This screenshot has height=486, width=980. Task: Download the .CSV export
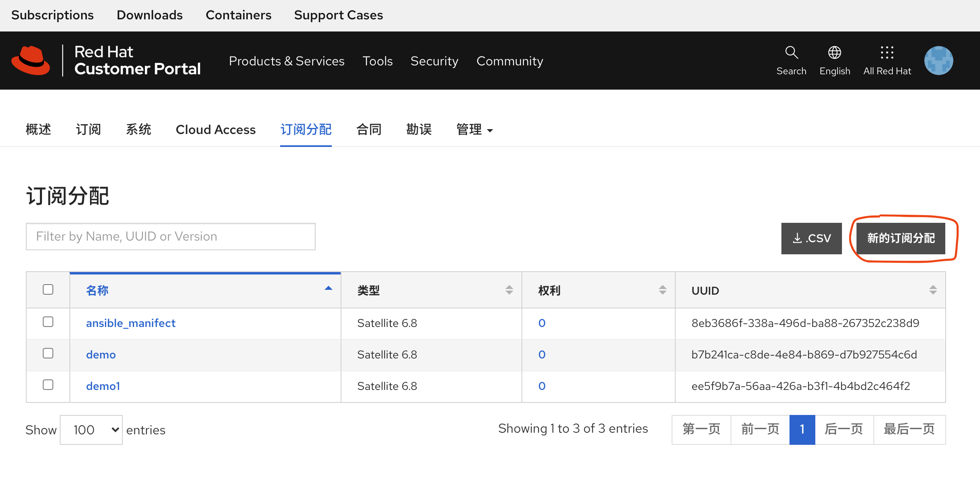point(811,238)
